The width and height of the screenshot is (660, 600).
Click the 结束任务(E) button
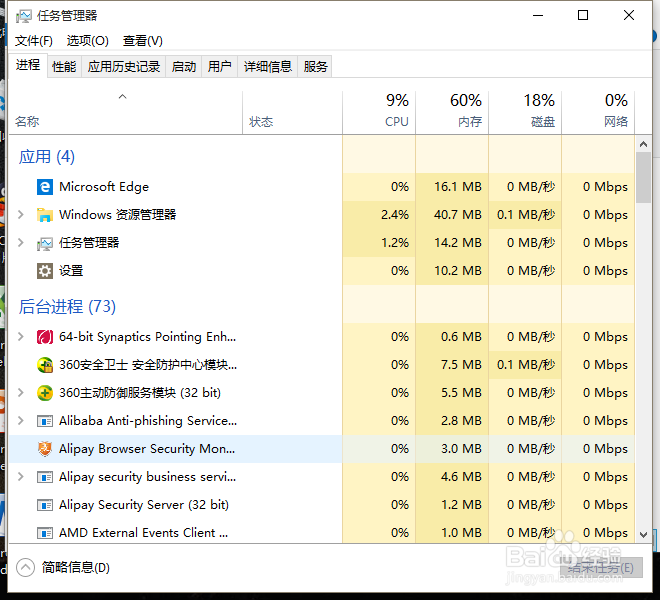pos(601,568)
